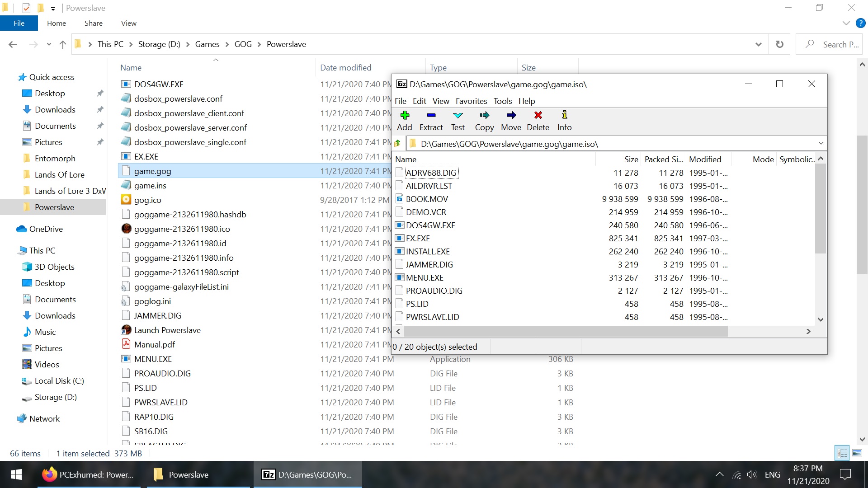Open Entomorph folder in sidebar
Screen dimensions: 868x488
click(55, 159)
